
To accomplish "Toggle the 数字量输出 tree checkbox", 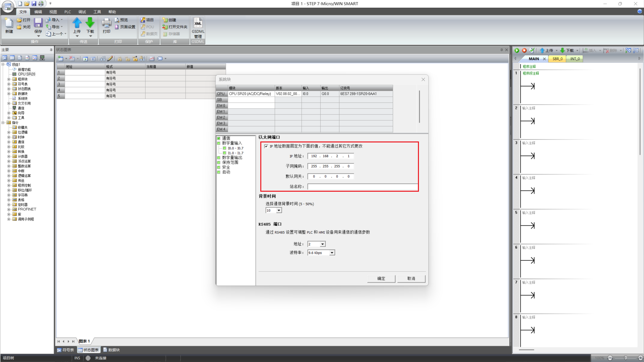I will click(x=219, y=158).
